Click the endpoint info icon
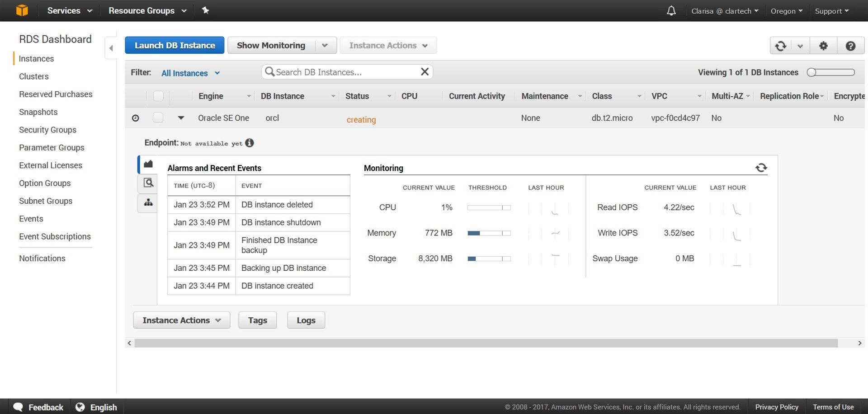This screenshot has height=414, width=868. click(x=250, y=143)
